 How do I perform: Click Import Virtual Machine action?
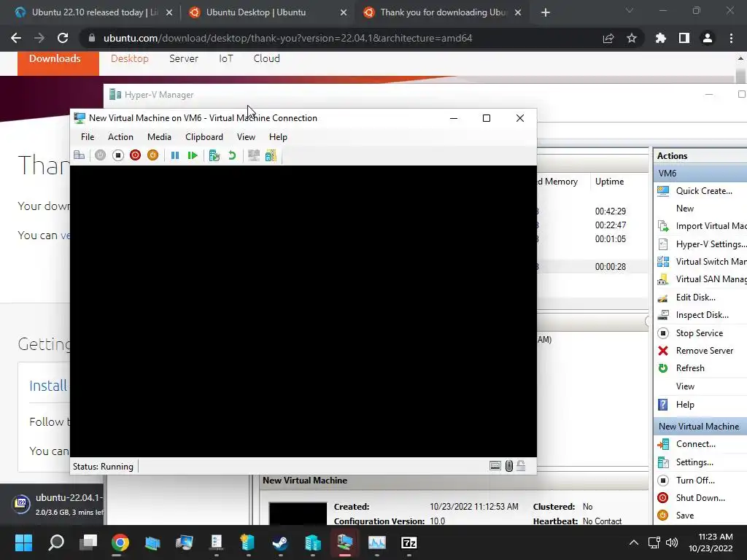(x=702, y=226)
